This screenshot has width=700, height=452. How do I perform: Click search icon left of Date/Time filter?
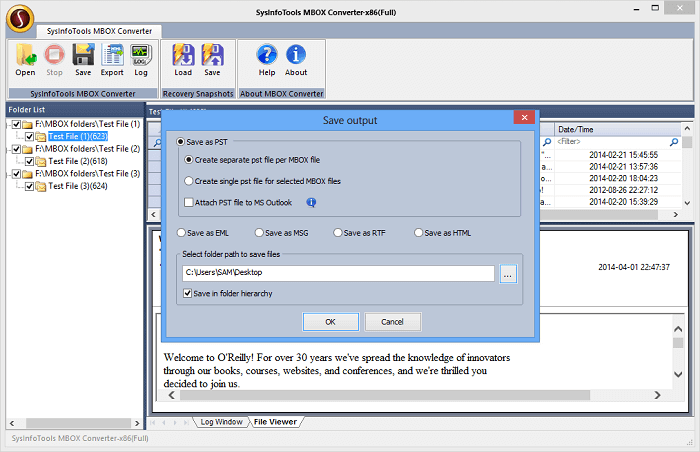(x=547, y=142)
